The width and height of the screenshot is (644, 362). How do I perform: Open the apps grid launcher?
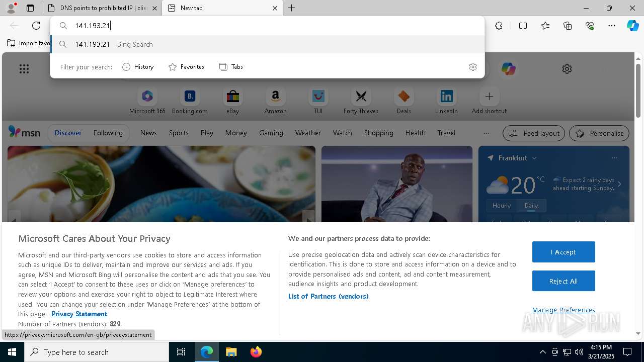(24, 69)
